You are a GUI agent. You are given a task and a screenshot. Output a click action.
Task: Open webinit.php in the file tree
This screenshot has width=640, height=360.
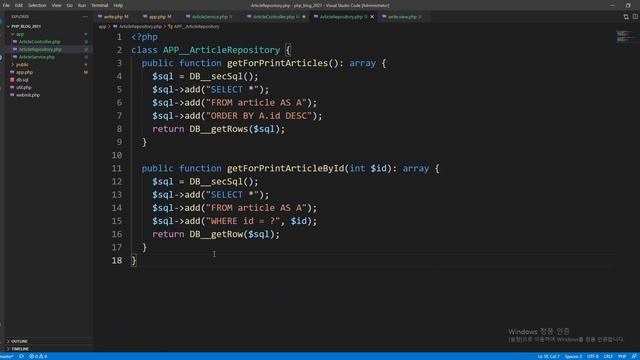[28, 95]
